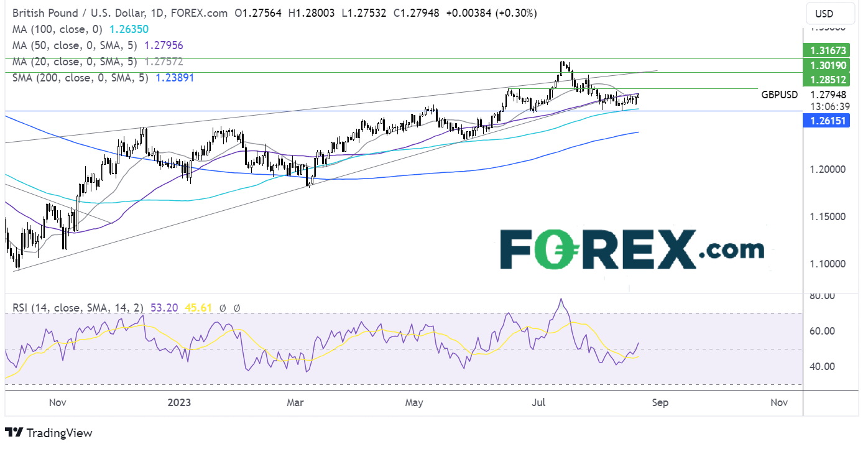Click the 2023 label on time axis

point(178,402)
